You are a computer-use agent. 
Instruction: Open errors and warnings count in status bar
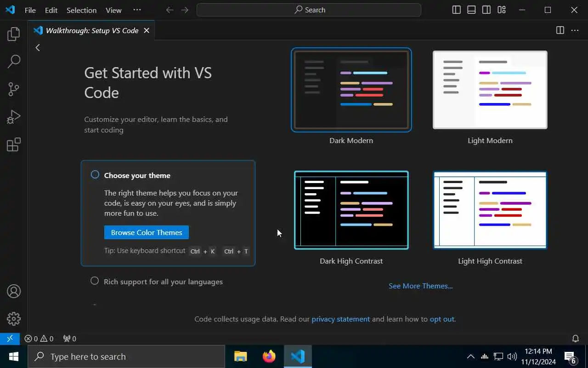[39, 339]
